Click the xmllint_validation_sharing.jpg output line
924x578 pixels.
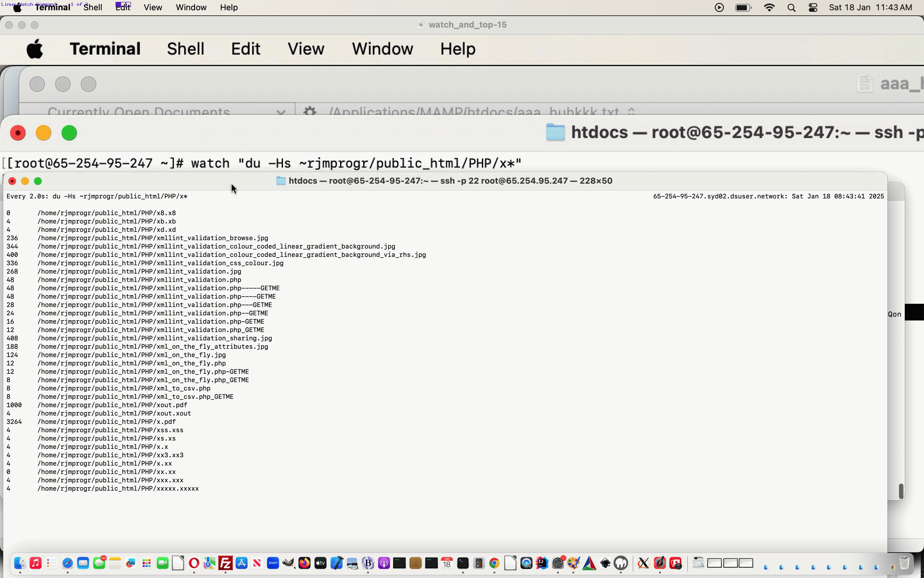139,338
